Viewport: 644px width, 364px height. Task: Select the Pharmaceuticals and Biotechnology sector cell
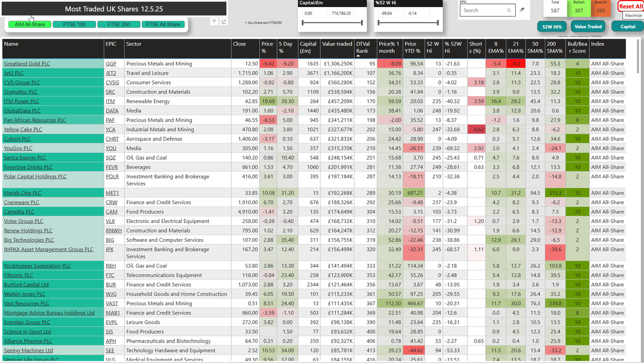click(178, 341)
